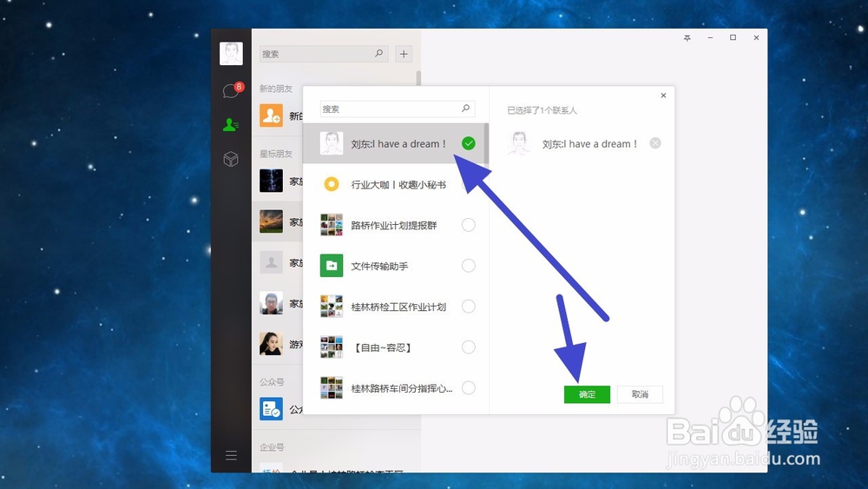Open the favorites cube icon

(231, 160)
